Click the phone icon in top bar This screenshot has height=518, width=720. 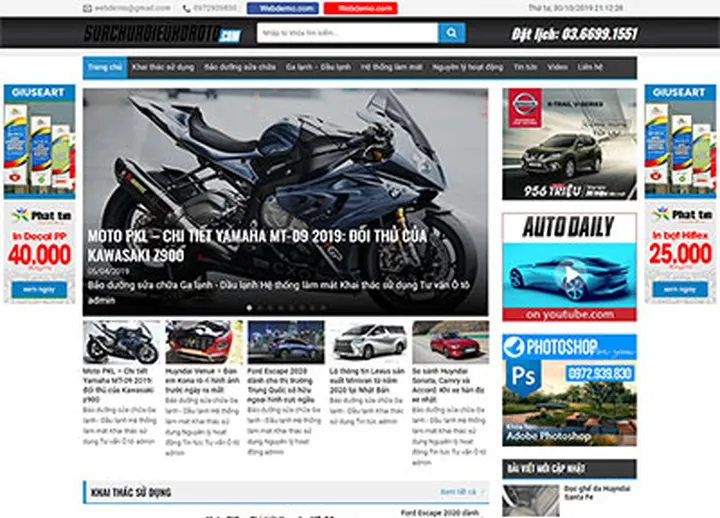[x=186, y=8]
